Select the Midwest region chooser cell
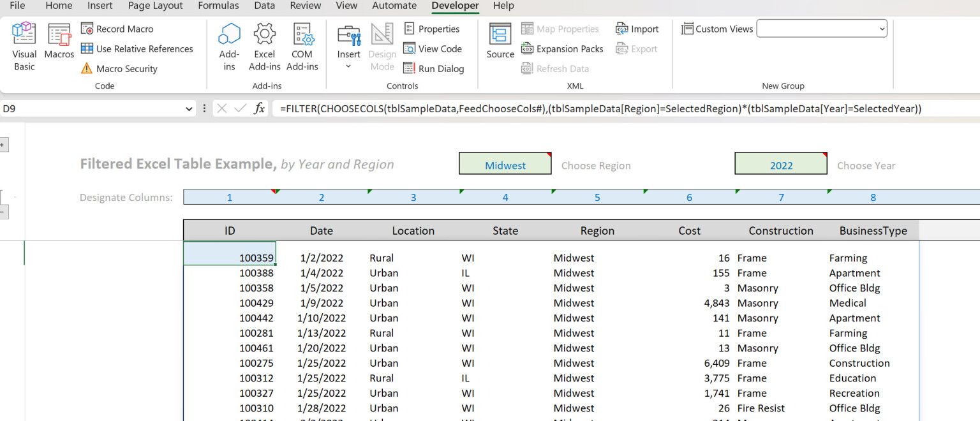Viewport: 980px width, 421px height. point(505,164)
